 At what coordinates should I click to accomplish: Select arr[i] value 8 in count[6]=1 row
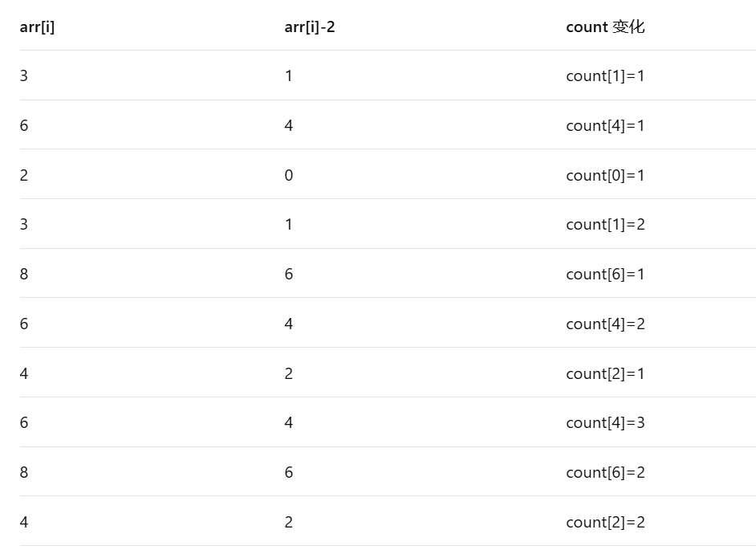point(23,274)
